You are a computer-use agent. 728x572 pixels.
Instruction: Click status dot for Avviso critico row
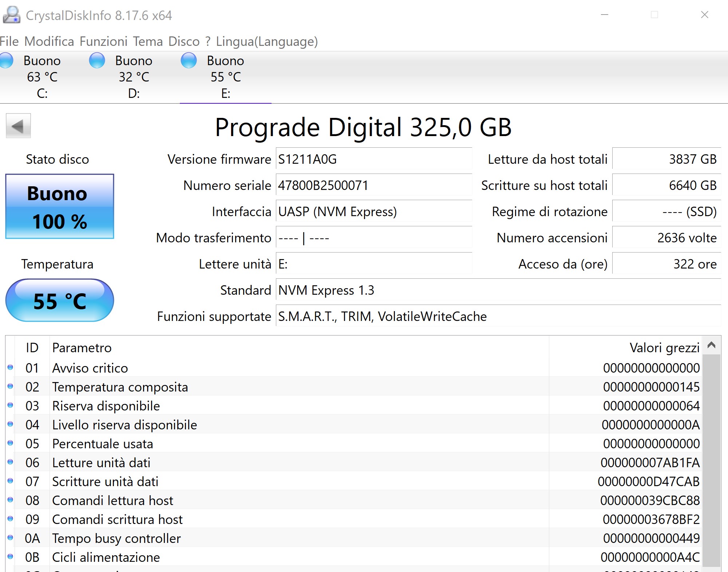click(10, 368)
